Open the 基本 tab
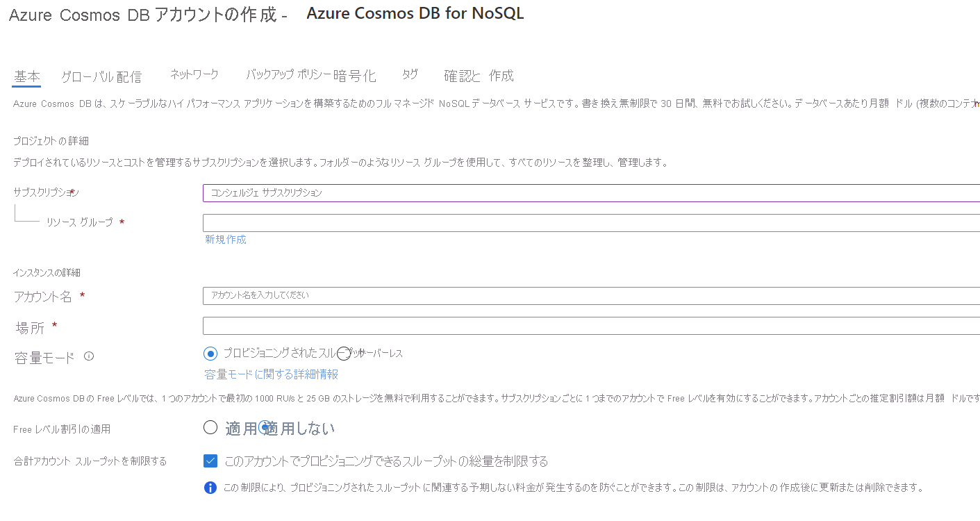Screen dimensions: 980x521 (27, 76)
